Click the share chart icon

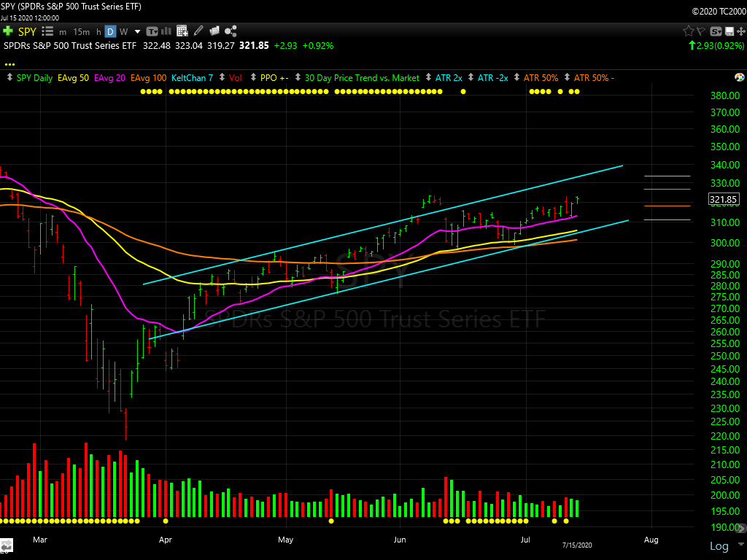231,31
